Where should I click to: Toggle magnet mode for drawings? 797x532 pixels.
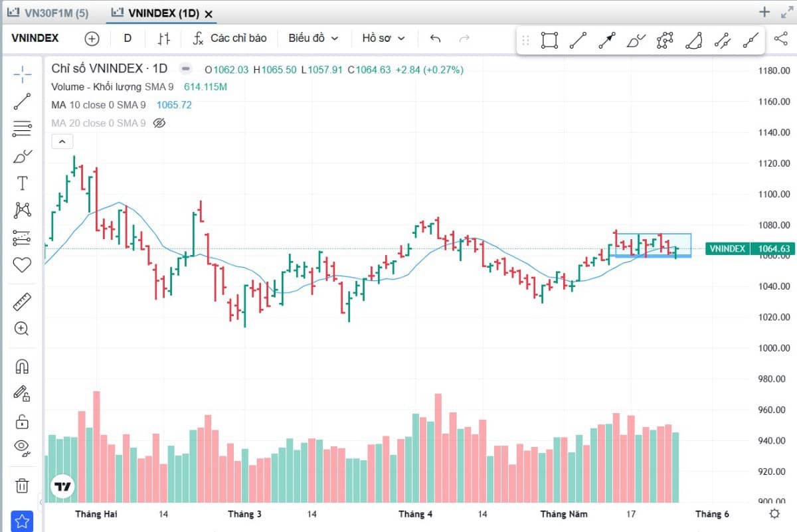pos(22,367)
